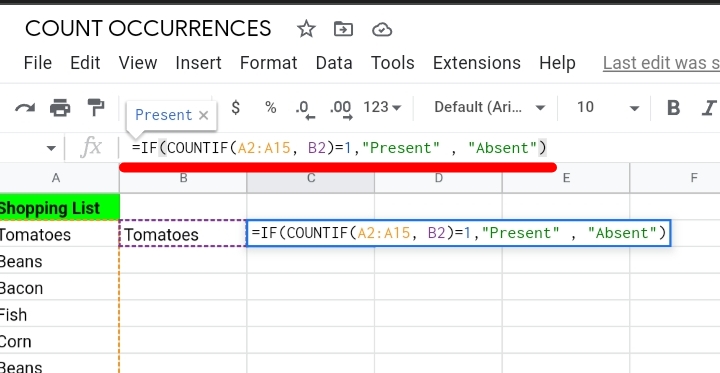Image resolution: width=720 pixels, height=373 pixels.
Task: Star the COUNT OCCURRENCES document
Action: [x=306, y=29]
